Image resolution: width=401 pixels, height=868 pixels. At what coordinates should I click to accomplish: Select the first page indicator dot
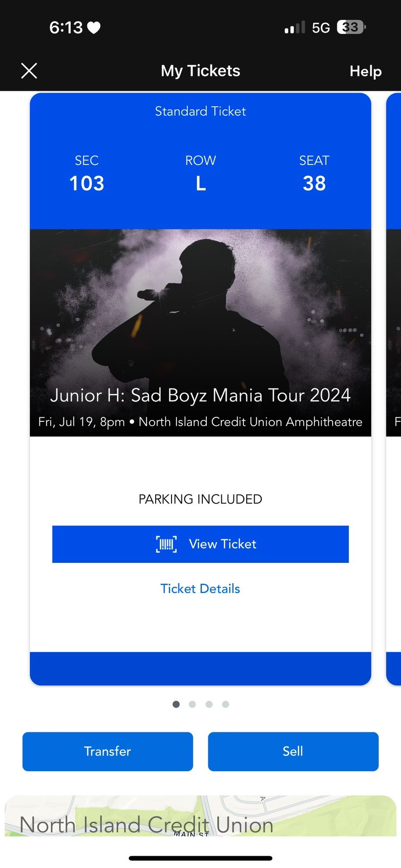[176, 704]
